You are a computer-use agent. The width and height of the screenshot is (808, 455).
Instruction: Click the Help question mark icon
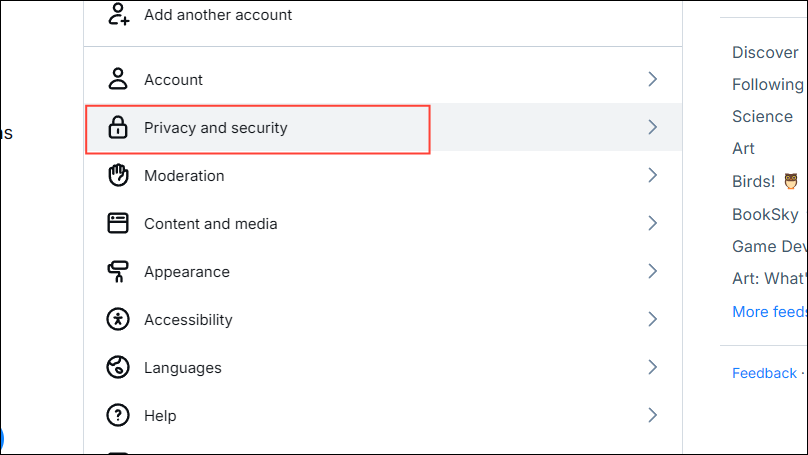pyautogui.click(x=118, y=415)
